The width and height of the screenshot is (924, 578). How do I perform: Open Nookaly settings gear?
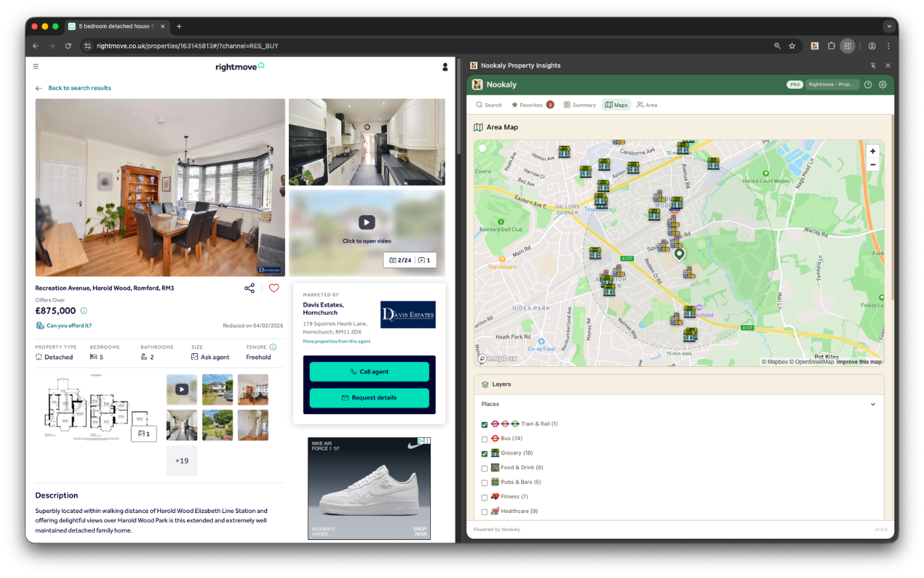pyautogui.click(x=882, y=85)
